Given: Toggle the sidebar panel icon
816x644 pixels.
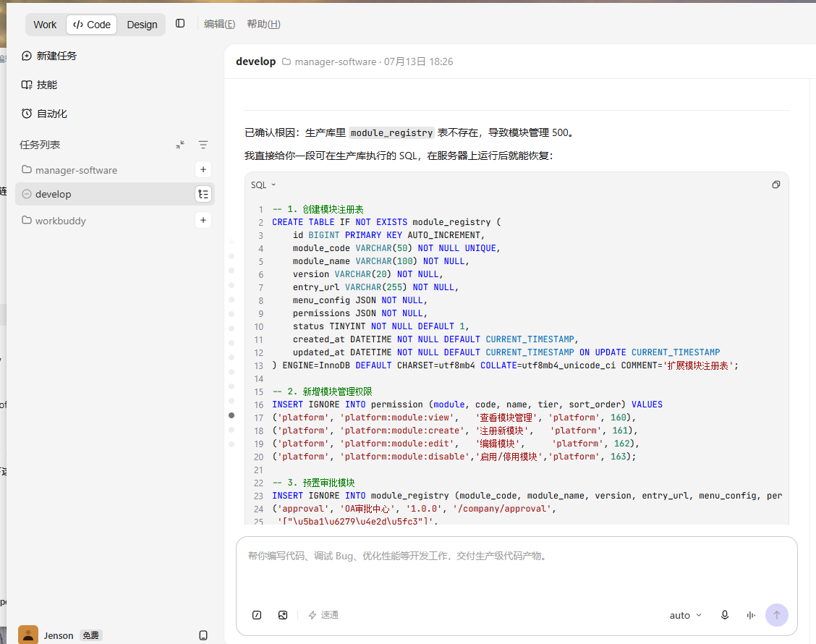Looking at the screenshot, I should point(180,23).
